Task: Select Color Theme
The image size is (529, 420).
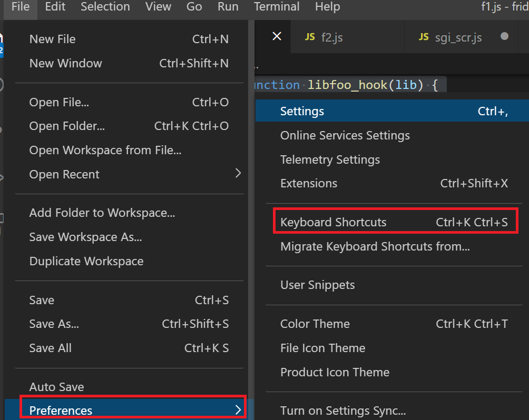Action: (x=315, y=324)
